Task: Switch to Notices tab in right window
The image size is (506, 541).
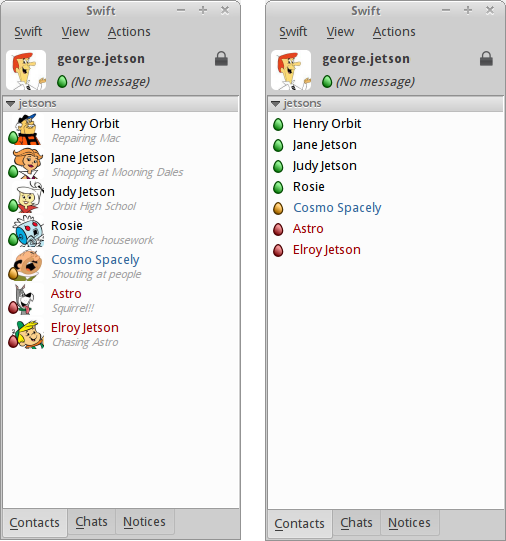Action: click(x=409, y=523)
